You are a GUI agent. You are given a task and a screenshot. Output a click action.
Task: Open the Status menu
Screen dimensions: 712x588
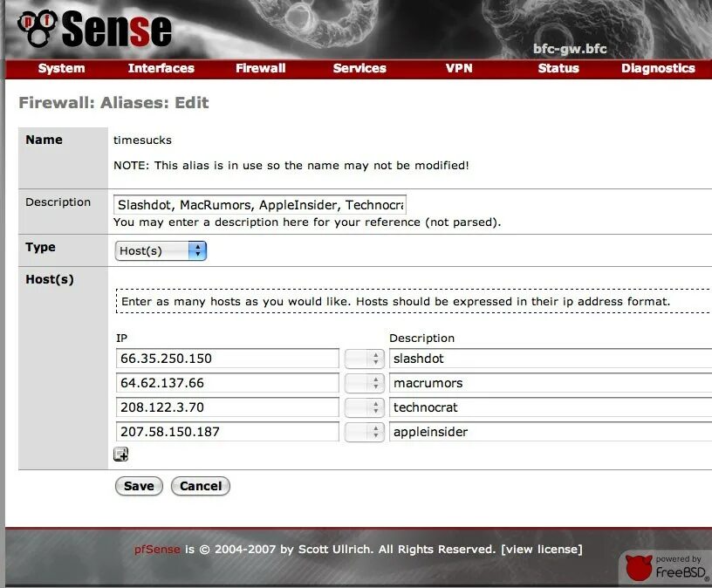pos(558,68)
